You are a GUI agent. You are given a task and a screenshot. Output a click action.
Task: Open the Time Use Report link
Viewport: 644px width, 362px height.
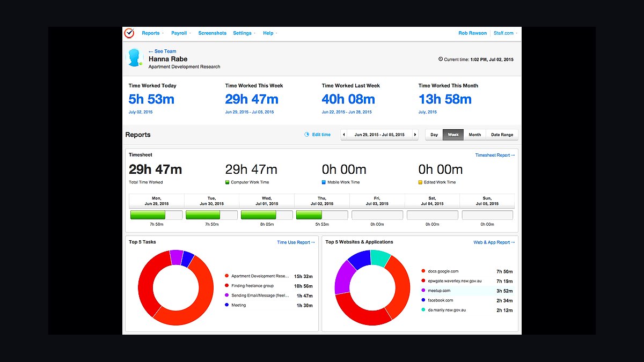[296, 242]
